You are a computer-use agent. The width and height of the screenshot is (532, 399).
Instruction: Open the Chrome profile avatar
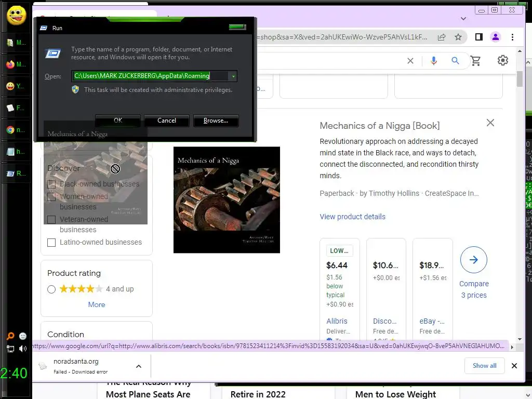point(495,37)
